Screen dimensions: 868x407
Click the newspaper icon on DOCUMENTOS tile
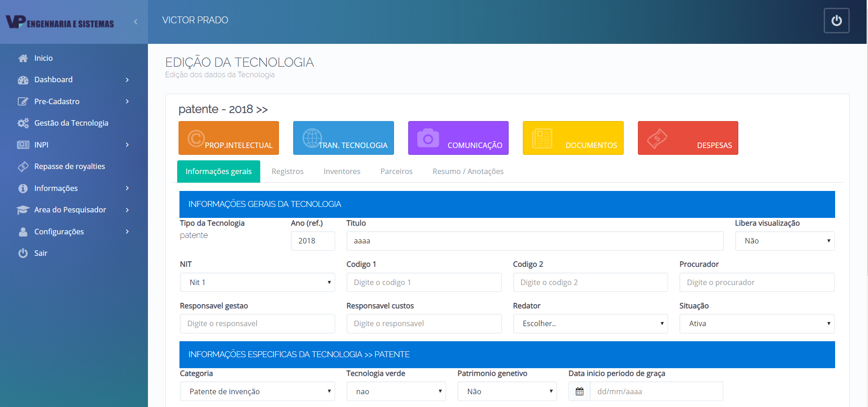click(542, 138)
